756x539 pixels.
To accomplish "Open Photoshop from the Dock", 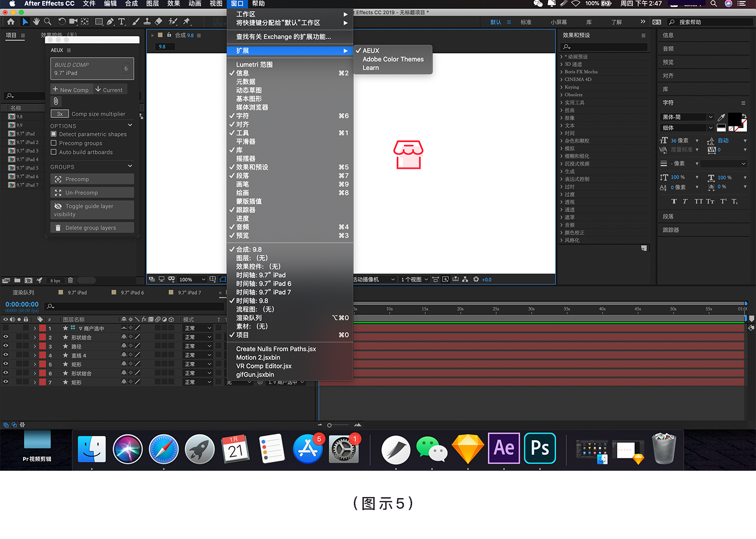I will [540, 448].
